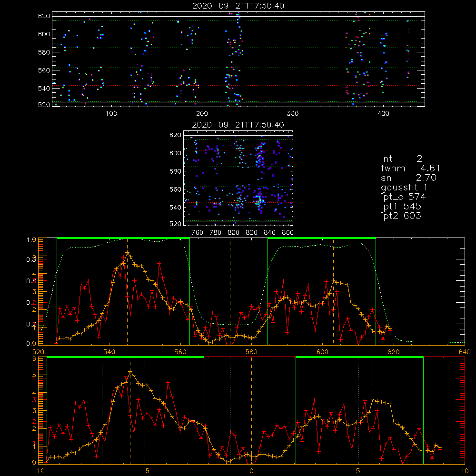Click y-axis label 600 on the middle image
The width and height of the screenshot is (476, 476).
tap(175, 153)
